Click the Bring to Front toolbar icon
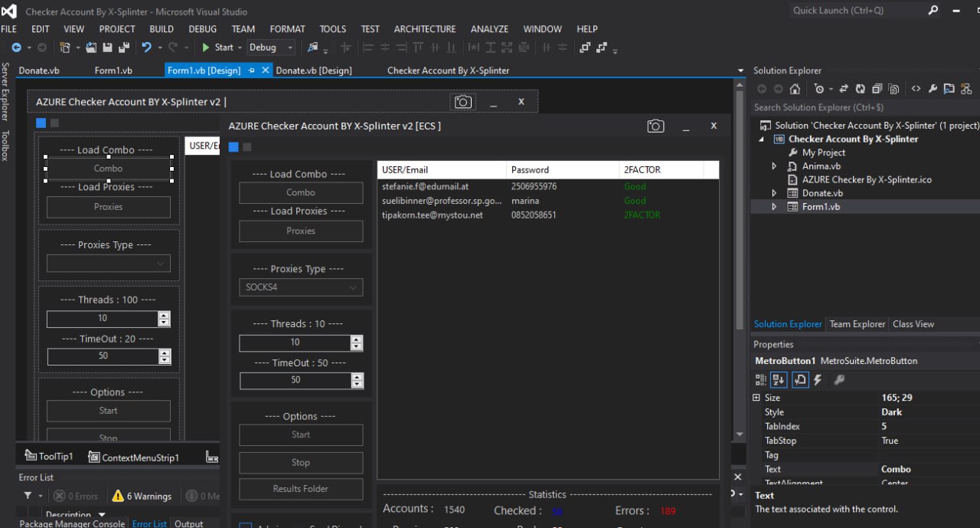The image size is (980, 528). point(585,48)
